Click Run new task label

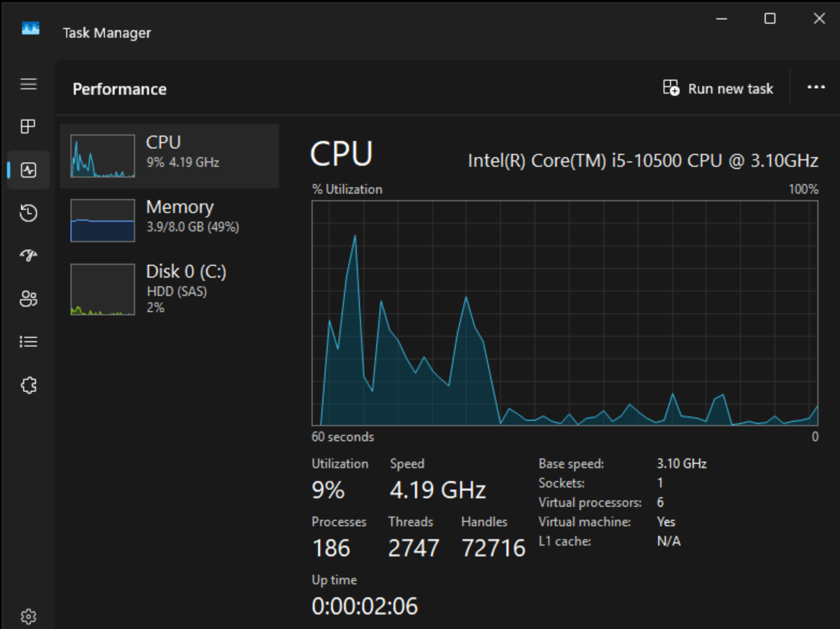(x=730, y=89)
